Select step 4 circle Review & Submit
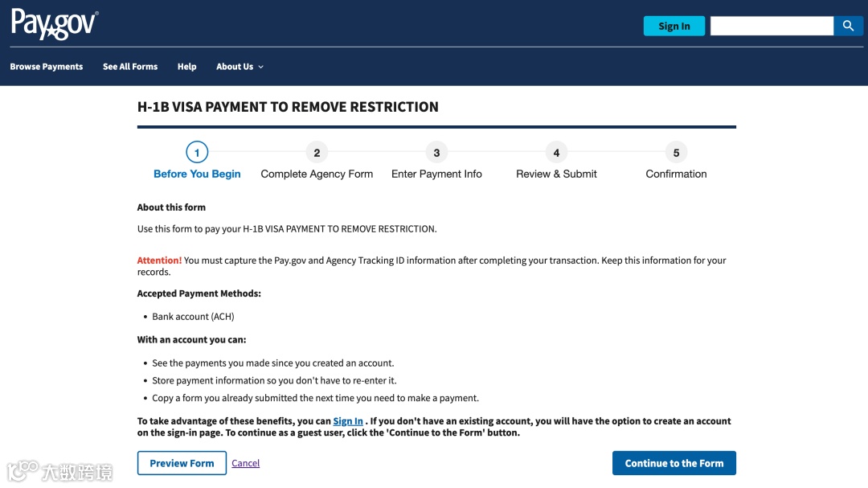 (556, 152)
